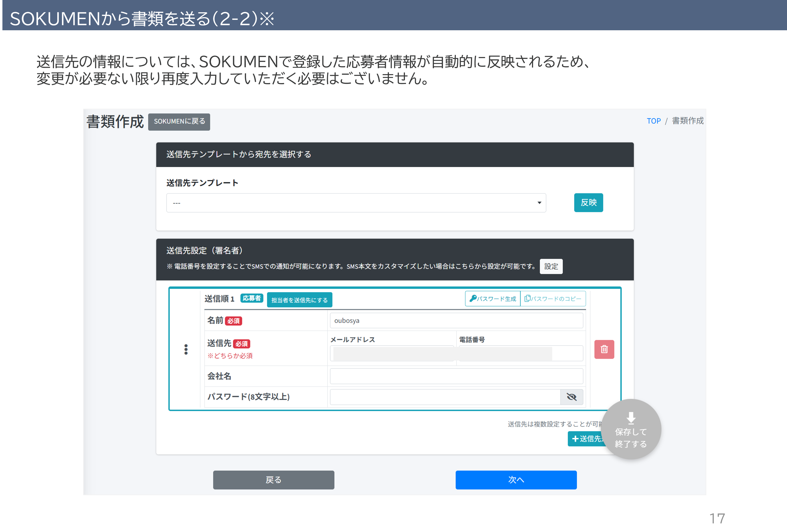Screen dimensions: 787x532
Task: Click the パスワード生成 key button
Action: (x=493, y=298)
